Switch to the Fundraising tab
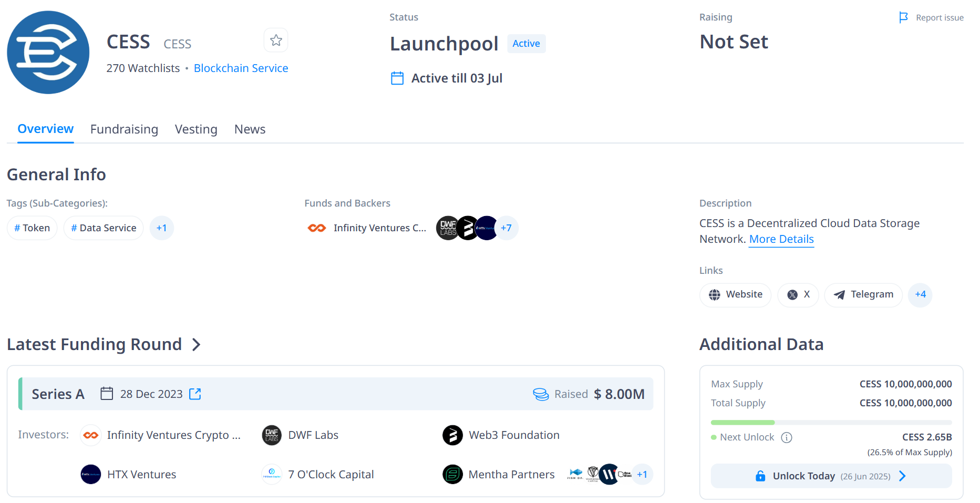 point(124,129)
